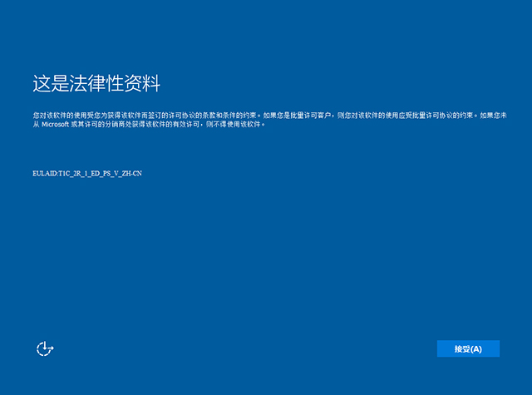
Task: Click the 接受(A) accept button
Action: (468, 349)
